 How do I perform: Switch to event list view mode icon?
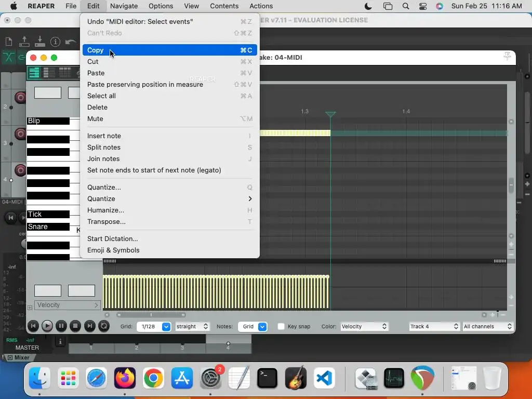pos(65,73)
